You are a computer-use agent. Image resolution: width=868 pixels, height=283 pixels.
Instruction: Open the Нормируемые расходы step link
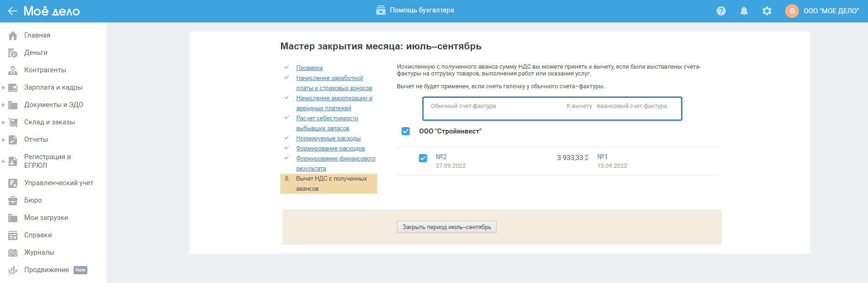click(x=328, y=139)
